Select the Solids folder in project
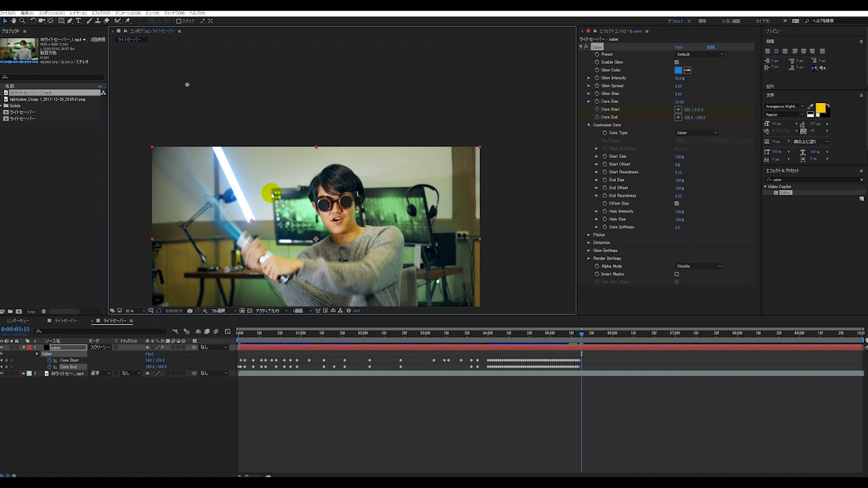This screenshot has height=488, width=868. [x=14, y=106]
